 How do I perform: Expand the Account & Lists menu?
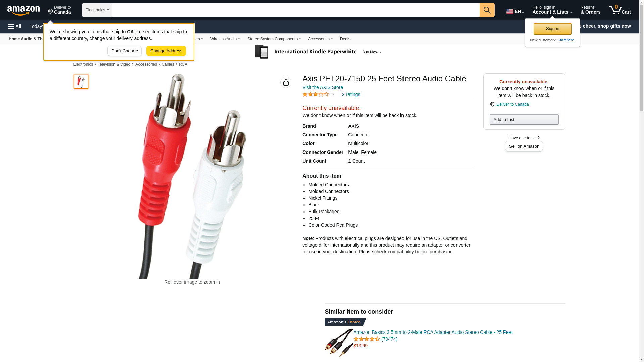click(x=552, y=10)
